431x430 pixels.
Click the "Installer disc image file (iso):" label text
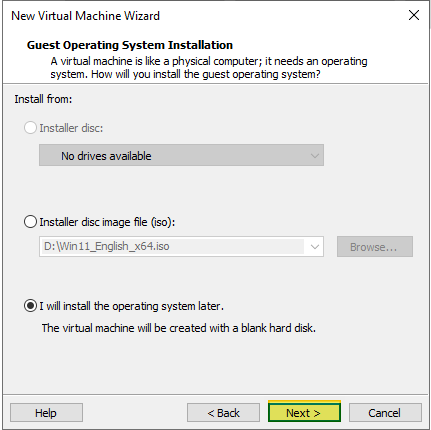pos(107,222)
